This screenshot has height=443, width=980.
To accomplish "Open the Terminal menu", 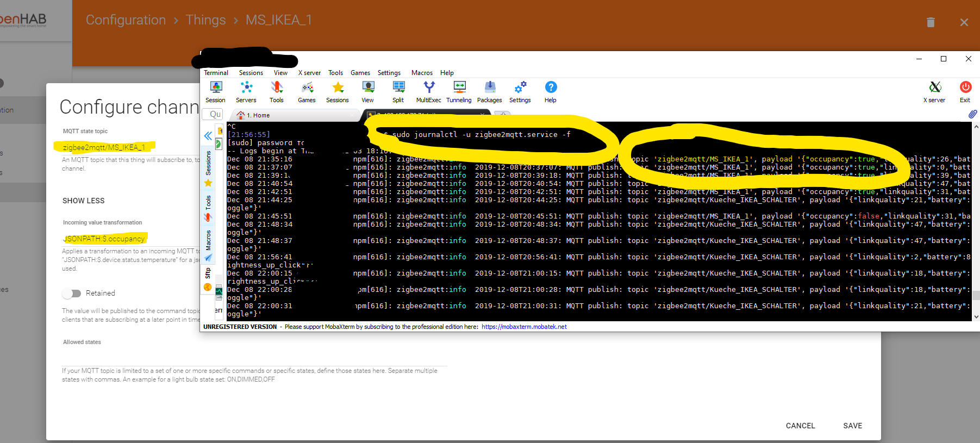I will click(216, 73).
